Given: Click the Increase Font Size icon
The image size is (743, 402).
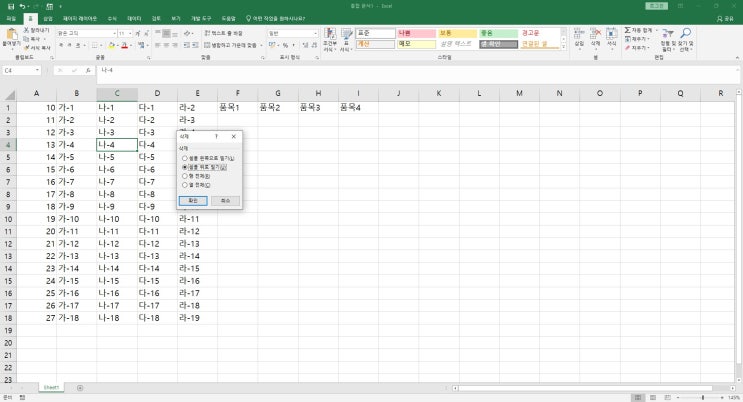Looking at the screenshot, I should coord(138,33).
